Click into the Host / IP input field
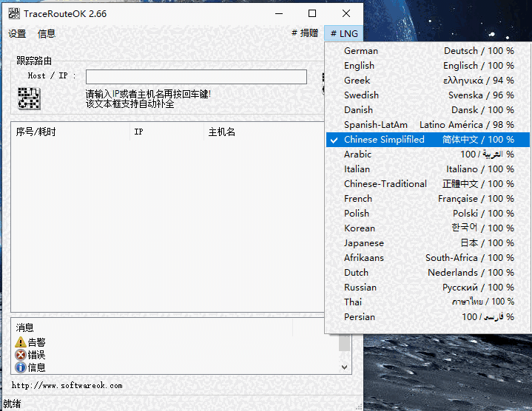The width and height of the screenshot is (532, 411). click(x=196, y=77)
